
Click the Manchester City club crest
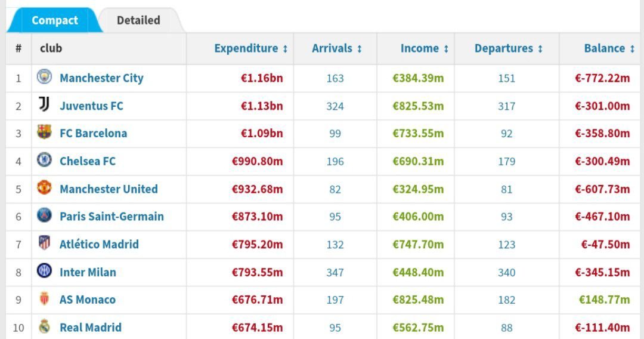44,77
